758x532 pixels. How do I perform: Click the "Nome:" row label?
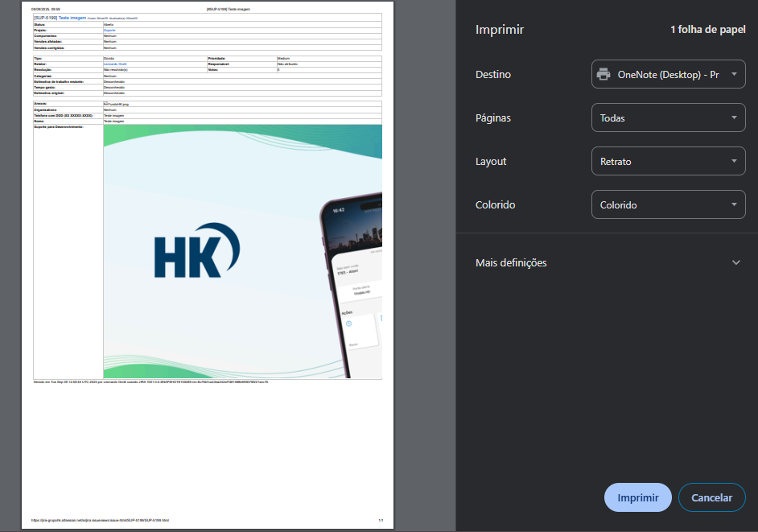tap(39, 122)
